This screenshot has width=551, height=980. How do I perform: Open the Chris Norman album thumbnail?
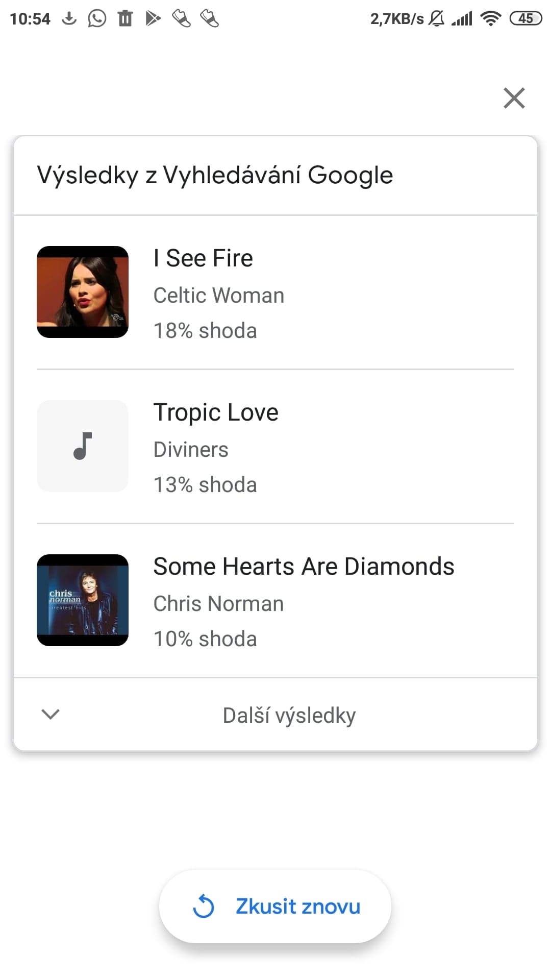tap(83, 600)
